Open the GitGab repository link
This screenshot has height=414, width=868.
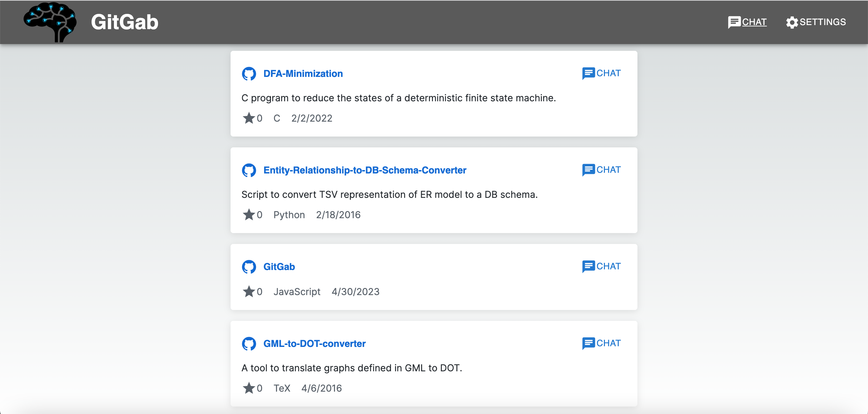click(279, 267)
